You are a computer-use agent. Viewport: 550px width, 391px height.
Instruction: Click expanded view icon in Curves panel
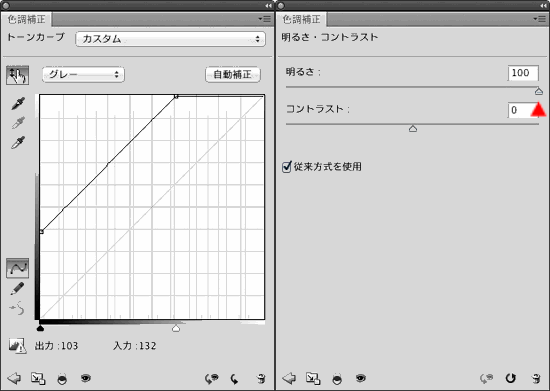[38, 378]
